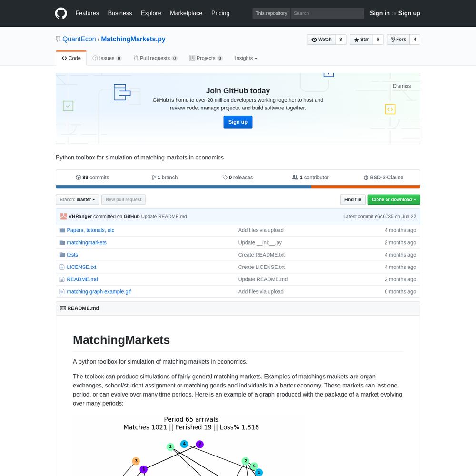The image size is (476, 476).
Task: Click the watchers count 8
Action: click(x=341, y=40)
